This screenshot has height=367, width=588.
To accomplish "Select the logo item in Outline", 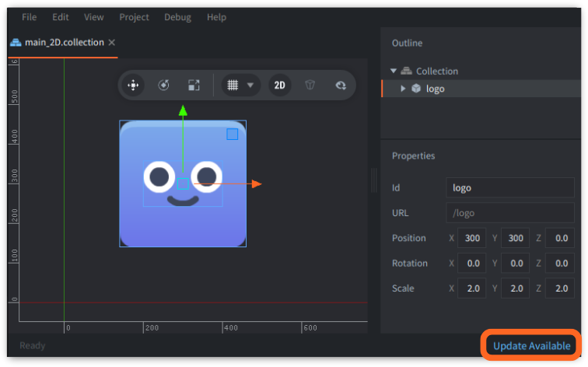I will click(x=435, y=89).
